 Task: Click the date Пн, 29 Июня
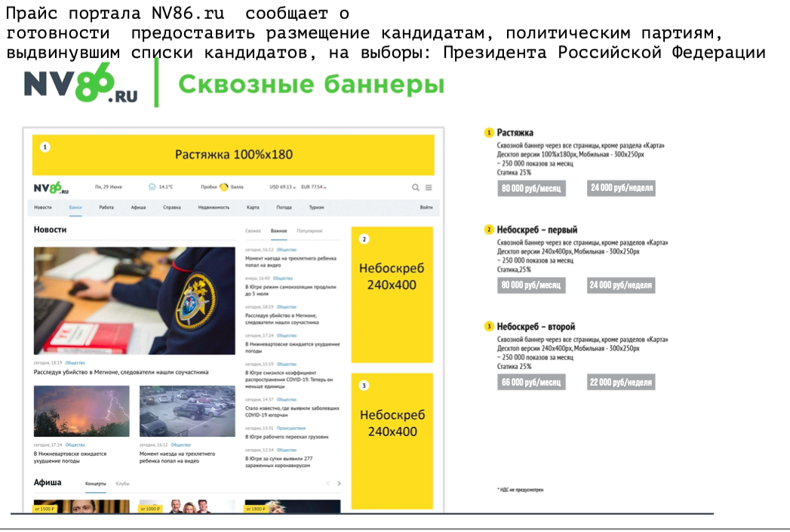[x=109, y=187]
